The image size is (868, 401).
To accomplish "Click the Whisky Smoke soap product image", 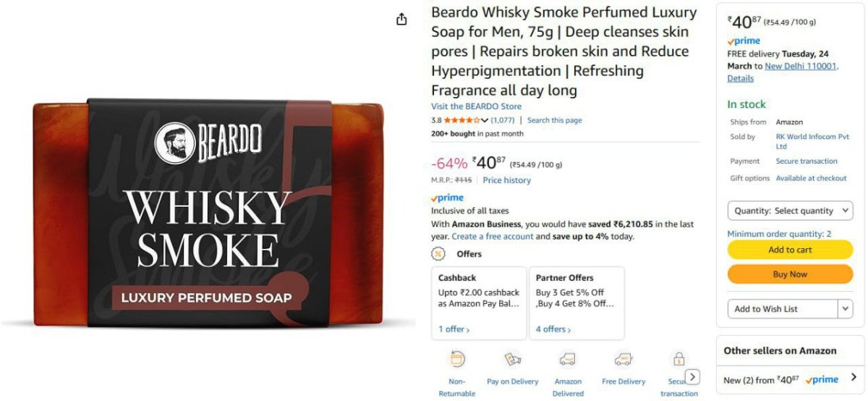I will coord(208,215).
